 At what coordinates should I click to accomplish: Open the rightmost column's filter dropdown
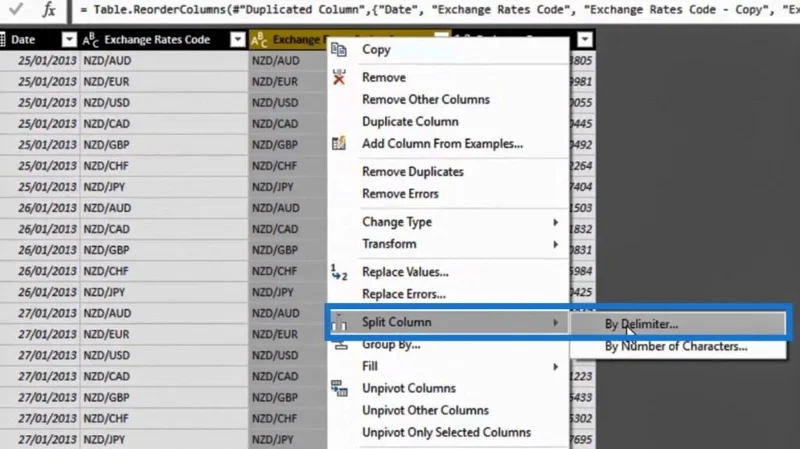[x=585, y=39]
